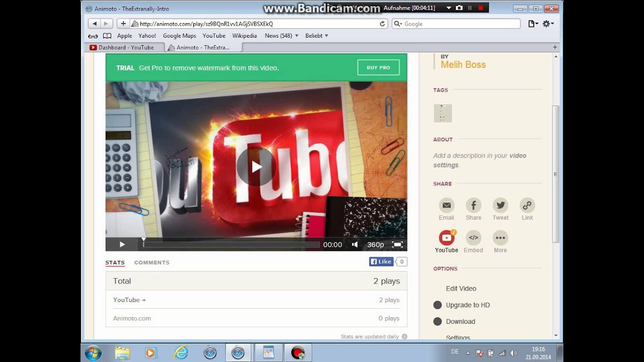Open the More sharing options icon
This screenshot has width=644, height=362.
[x=500, y=238]
